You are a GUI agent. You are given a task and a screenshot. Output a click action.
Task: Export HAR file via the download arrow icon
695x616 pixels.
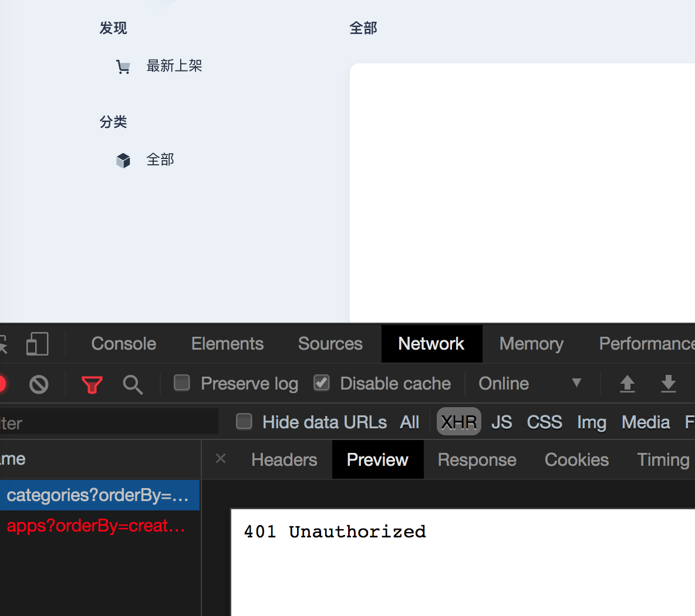pyautogui.click(x=669, y=384)
